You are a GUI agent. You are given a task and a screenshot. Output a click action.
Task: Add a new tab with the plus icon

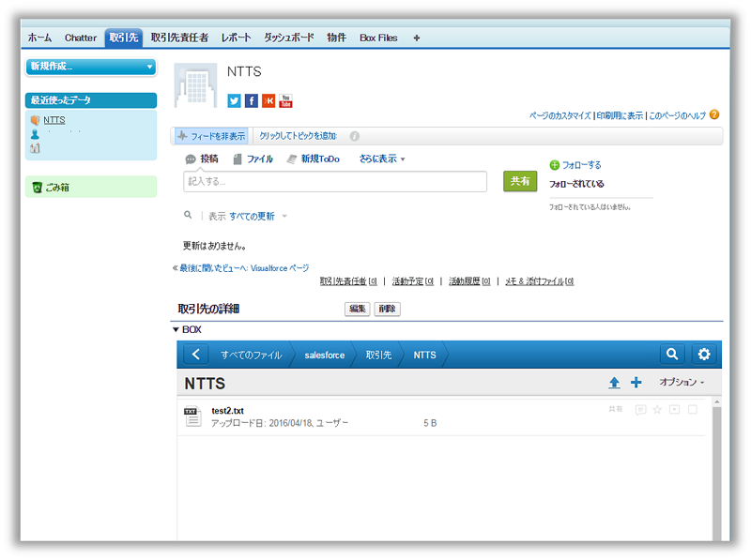pos(416,38)
